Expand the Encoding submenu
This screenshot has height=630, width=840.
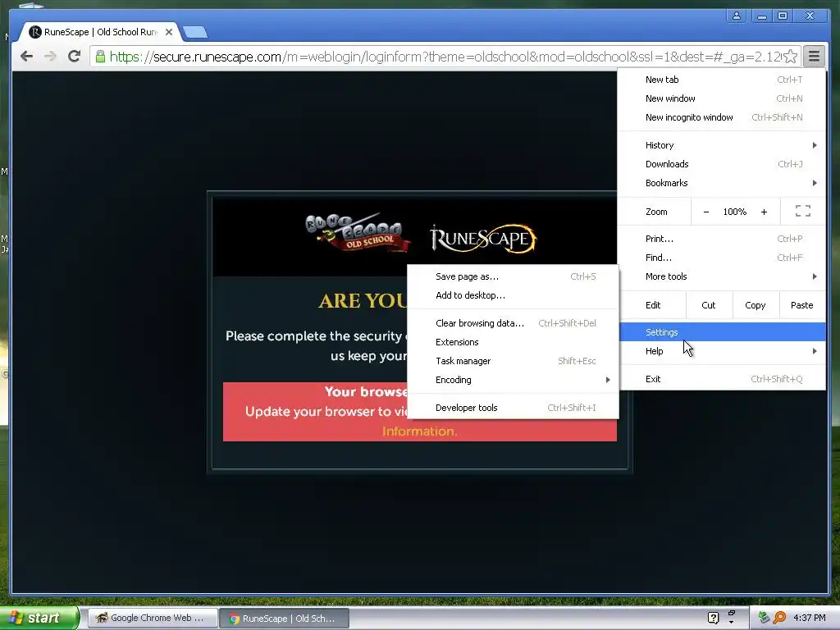click(514, 380)
